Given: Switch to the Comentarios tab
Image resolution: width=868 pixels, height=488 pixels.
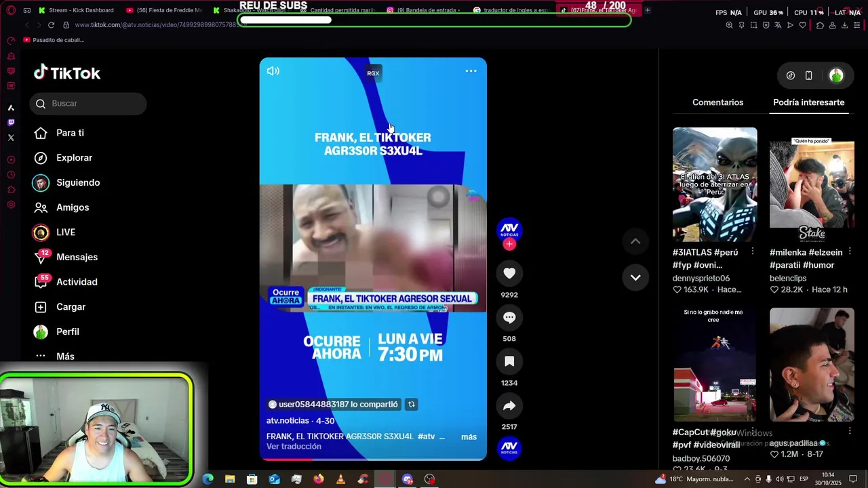Looking at the screenshot, I should point(717,102).
